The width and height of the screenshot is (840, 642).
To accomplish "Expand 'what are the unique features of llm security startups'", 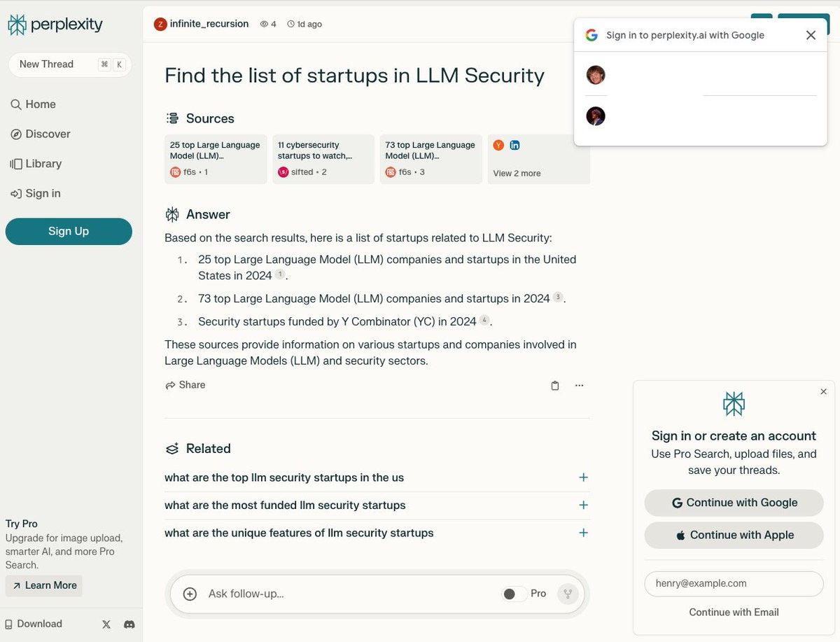I will pos(377,533).
